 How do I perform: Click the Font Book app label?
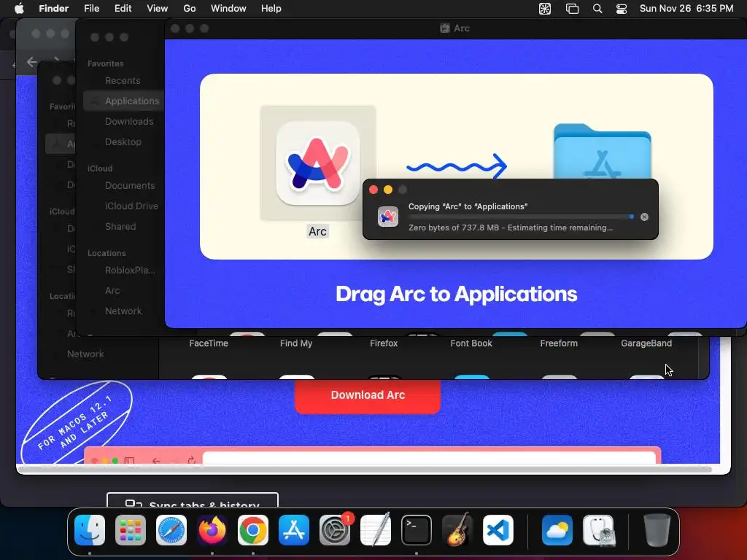point(471,343)
